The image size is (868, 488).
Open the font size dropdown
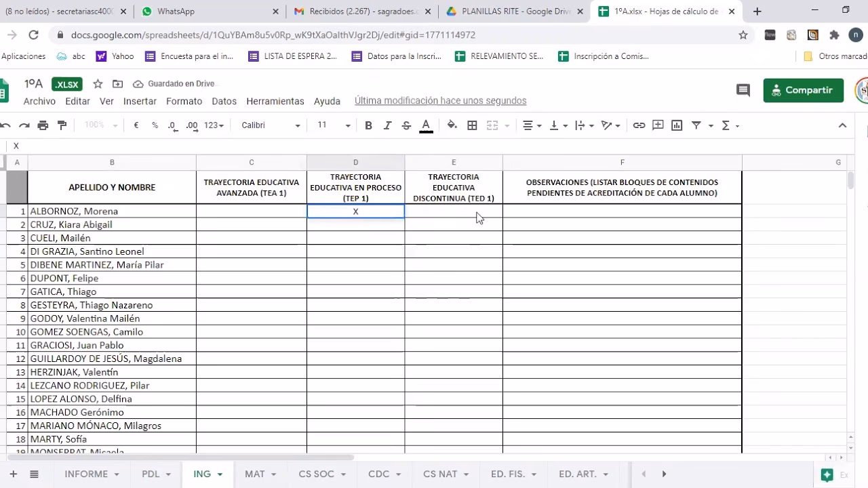(331, 125)
